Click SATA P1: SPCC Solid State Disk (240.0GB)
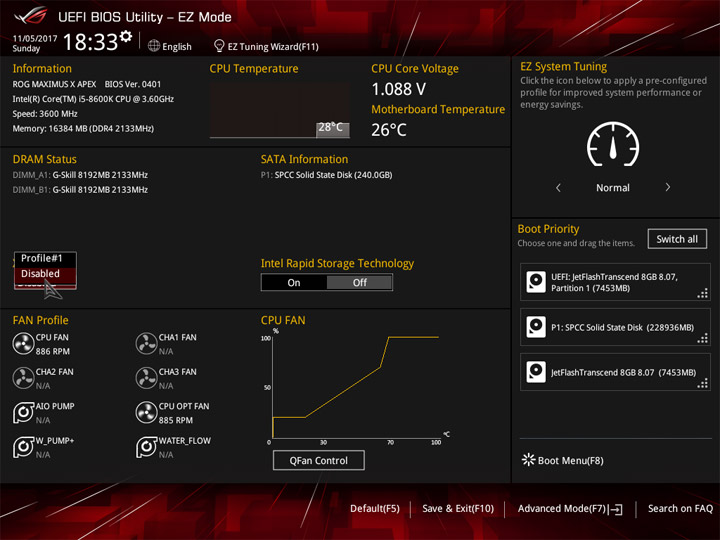 pos(326,175)
